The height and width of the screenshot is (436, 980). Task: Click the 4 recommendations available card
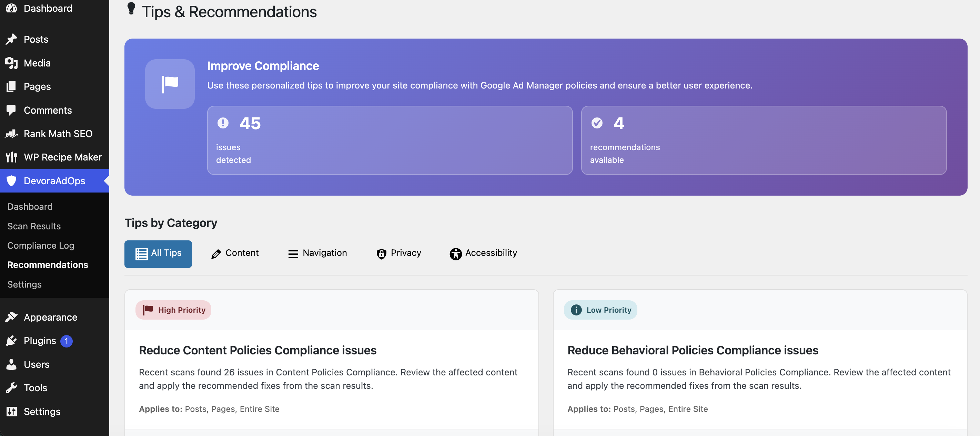point(764,140)
